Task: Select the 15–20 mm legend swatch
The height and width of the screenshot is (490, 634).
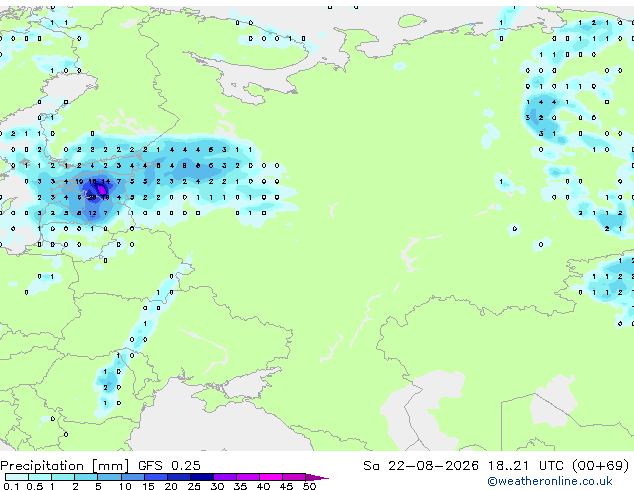Action: tap(156, 477)
